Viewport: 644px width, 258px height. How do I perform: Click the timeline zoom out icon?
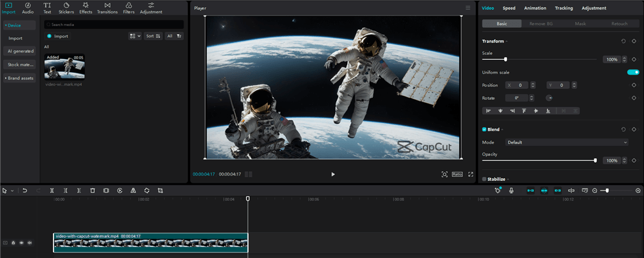[594, 190]
